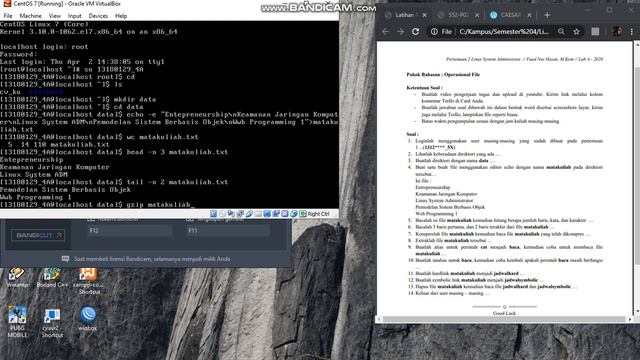The height and width of the screenshot is (360, 640).
Task: Open the PUBG MOBILE desktop icon
Action: coord(17,322)
